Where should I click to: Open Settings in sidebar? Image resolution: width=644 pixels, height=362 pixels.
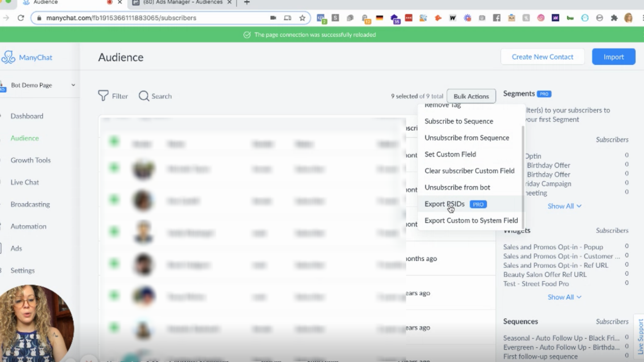click(22, 270)
